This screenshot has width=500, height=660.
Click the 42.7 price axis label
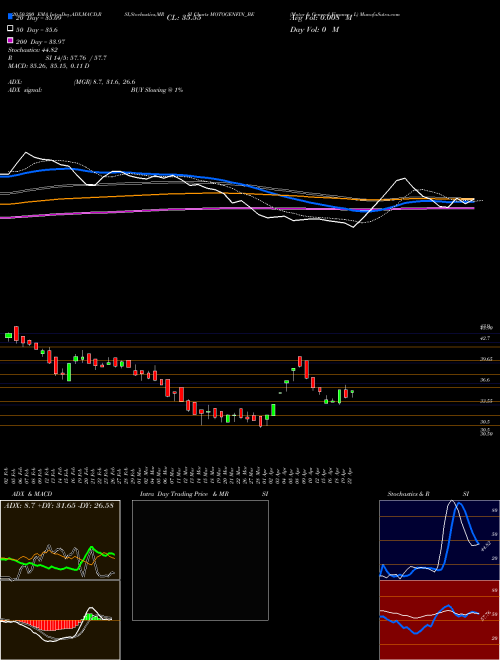click(485, 338)
